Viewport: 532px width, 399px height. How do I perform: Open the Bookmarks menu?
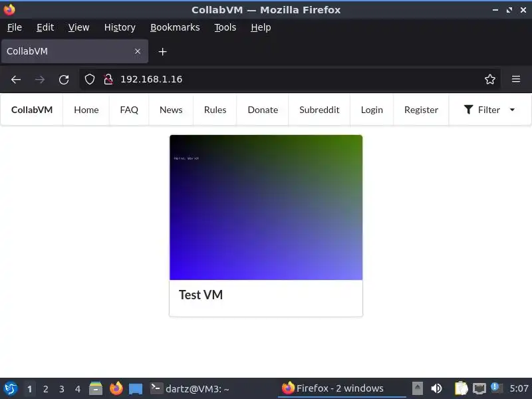pos(175,27)
